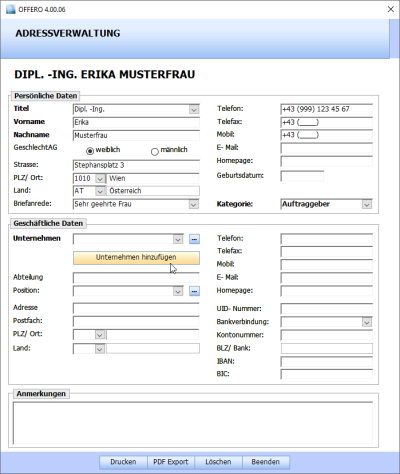Image resolution: width=400 pixels, height=474 pixels.
Task: Open the Titel dropdown
Action: point(194,109)
